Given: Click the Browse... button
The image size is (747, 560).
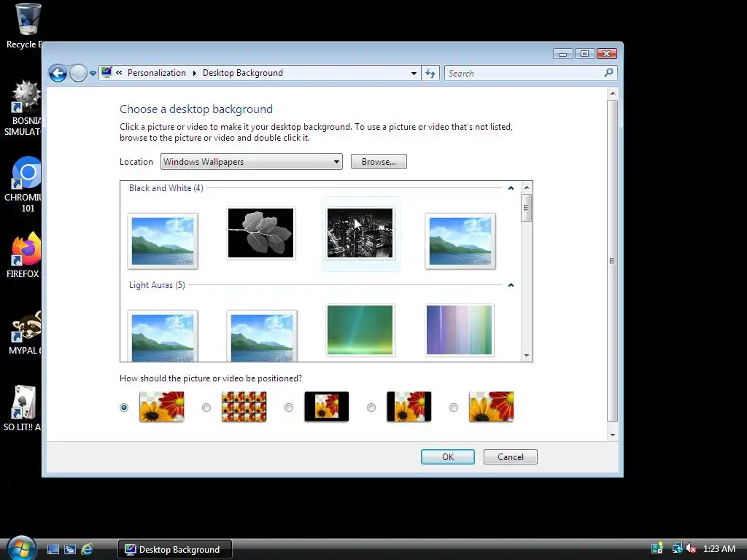Looking at the screenshot, I should tap(379, 161).
